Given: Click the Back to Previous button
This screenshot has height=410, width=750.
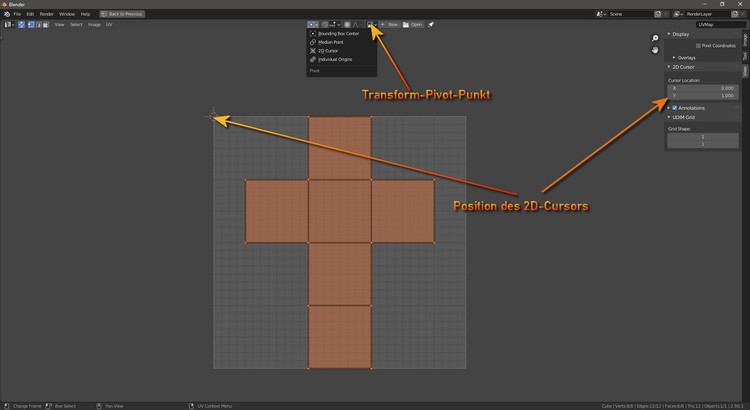Looking at the screenshot, I should click(x=122, y=14).
